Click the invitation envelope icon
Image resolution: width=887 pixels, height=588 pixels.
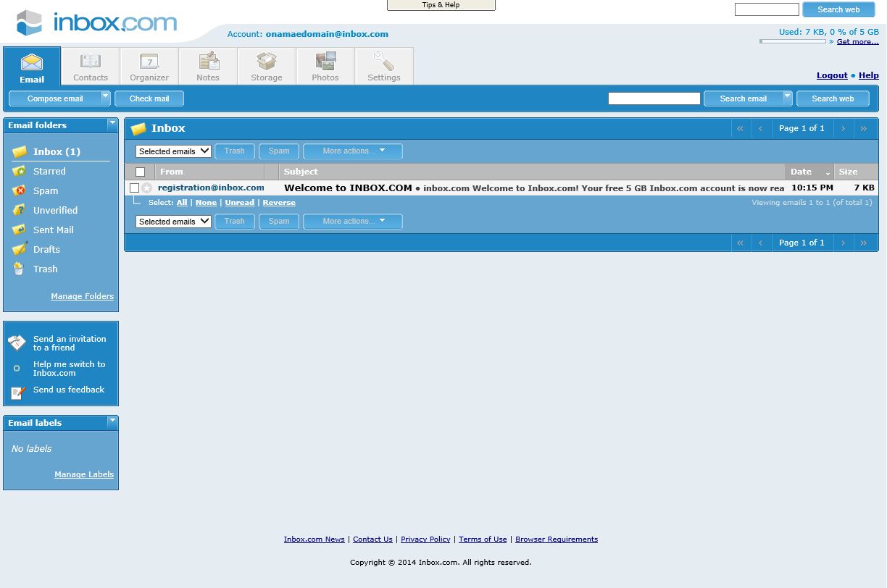click(x=17, y=343)
